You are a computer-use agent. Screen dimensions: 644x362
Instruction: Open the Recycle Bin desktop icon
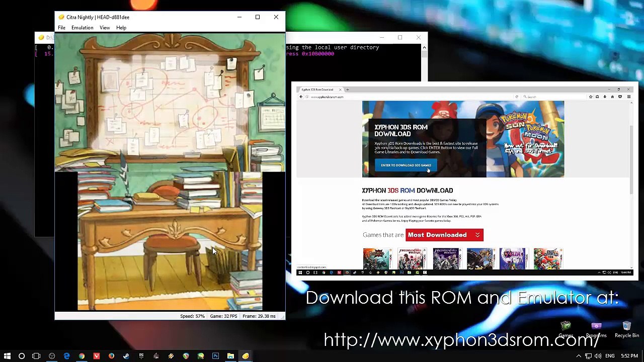coord(626,330)
